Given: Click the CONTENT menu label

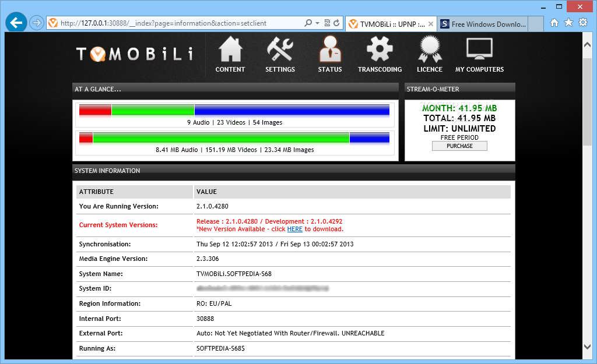Looking at the screenshot, I should click(x=230, y=69).
